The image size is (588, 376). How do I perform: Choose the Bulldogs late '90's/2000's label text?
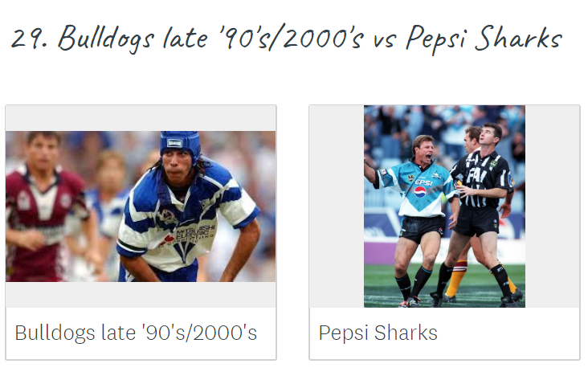(136, 333)
